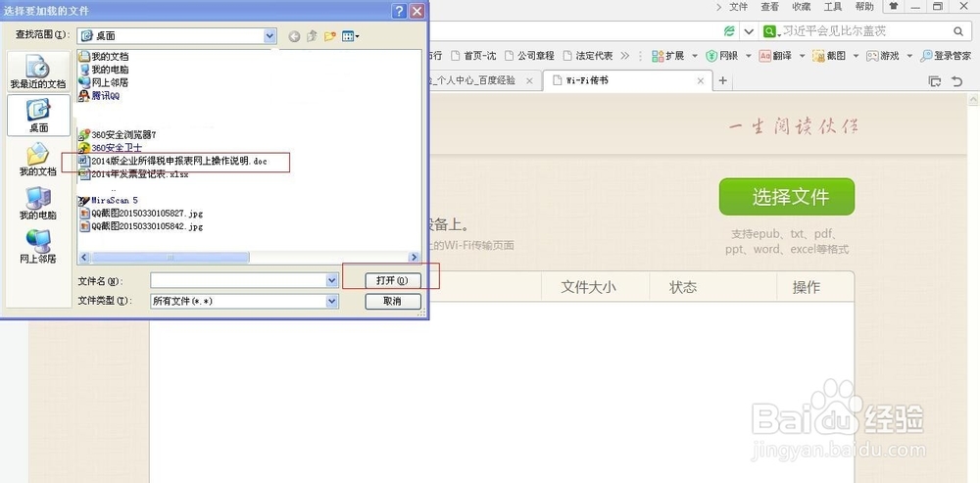Close the Wi-Fi传书 tab
The width and height of the screenshot is (980, 483).
(x=701, y=80)
